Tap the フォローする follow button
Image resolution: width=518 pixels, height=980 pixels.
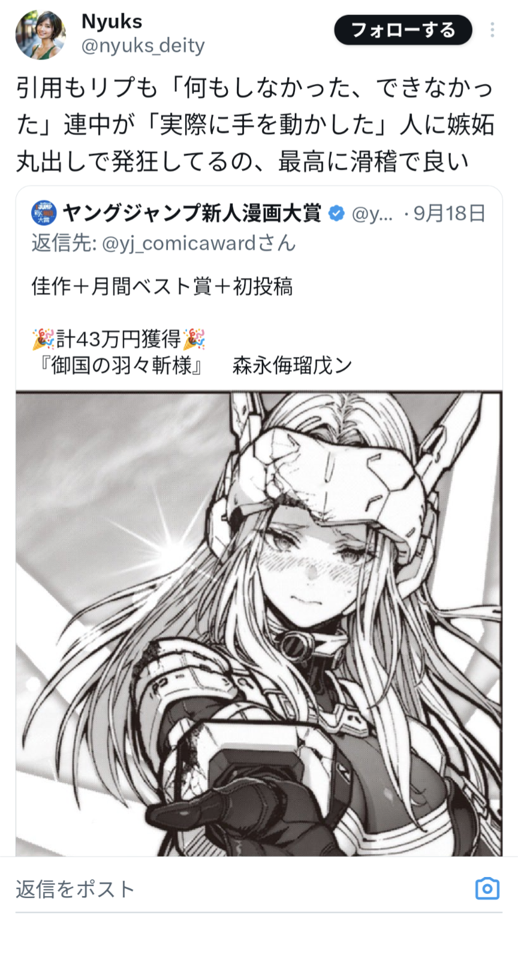[x=403, y=30]
